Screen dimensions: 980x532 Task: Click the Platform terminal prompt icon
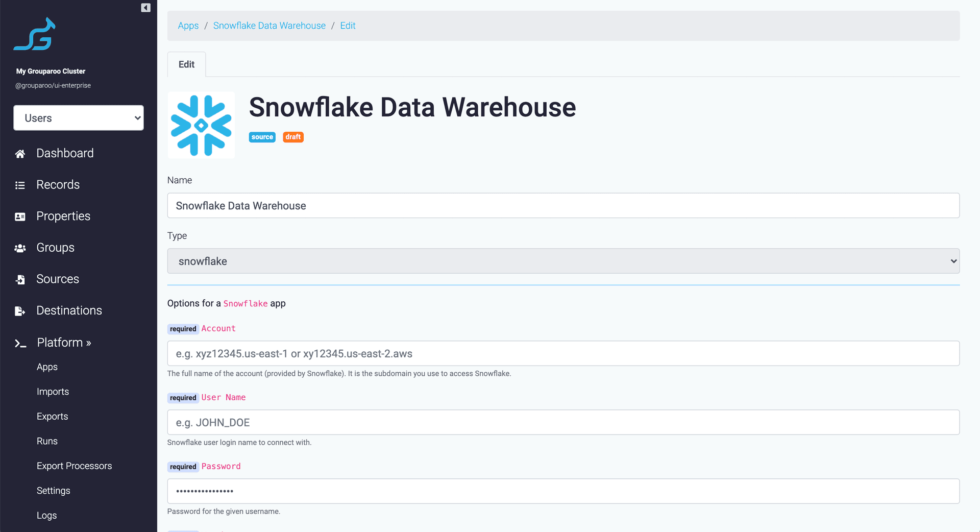(20, 344)
